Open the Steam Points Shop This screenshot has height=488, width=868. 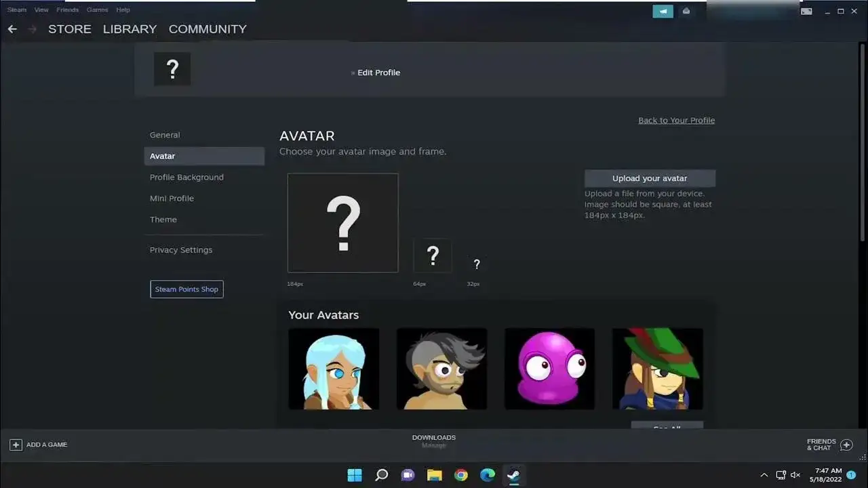(x=186, y=289)
